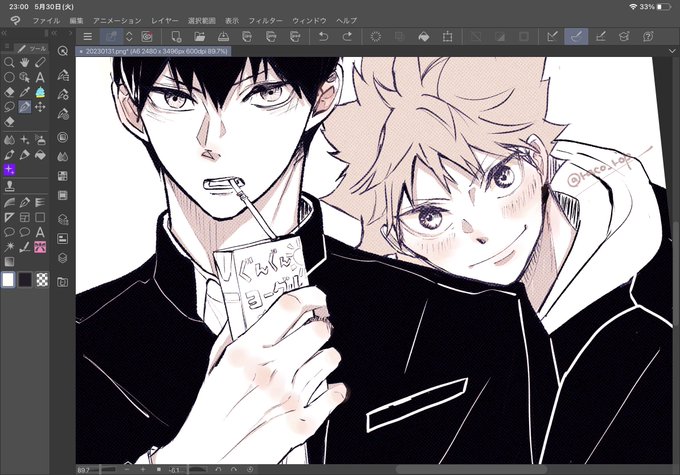Image resolution: width=680 pixels, height=475 pixels.
Task: Open the アニメーション menu
Action: pyautogui.click(x=117, y=21)
